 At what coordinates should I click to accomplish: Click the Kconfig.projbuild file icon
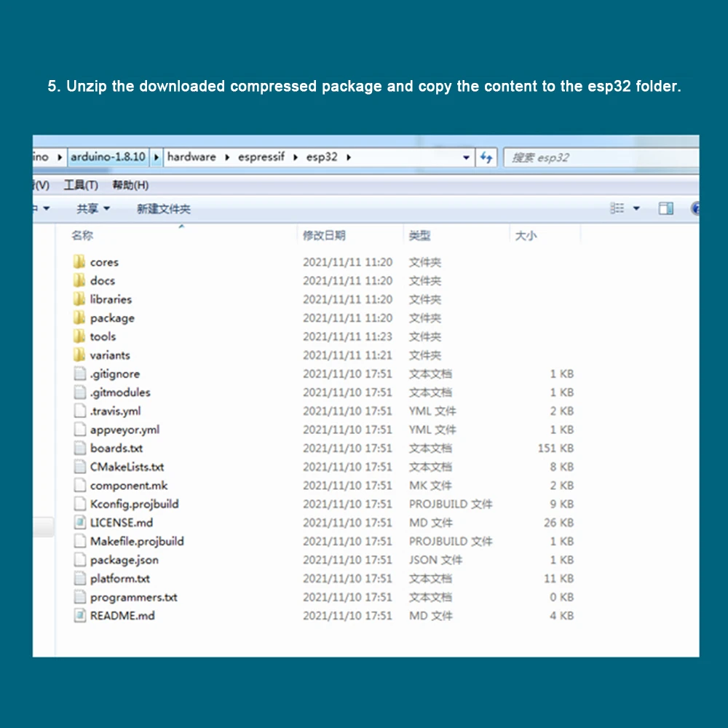(80, 503)
